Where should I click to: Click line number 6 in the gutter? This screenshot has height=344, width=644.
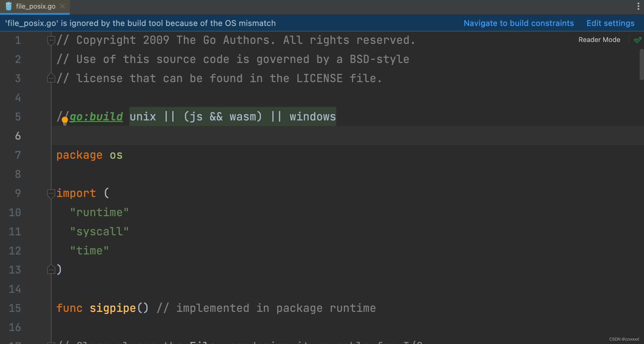(x=18, y=136)
